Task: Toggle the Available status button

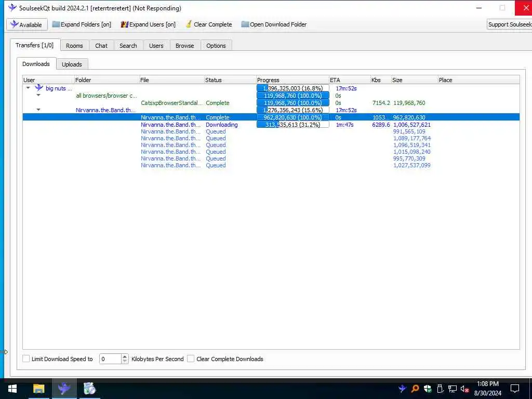Action: 27,24
